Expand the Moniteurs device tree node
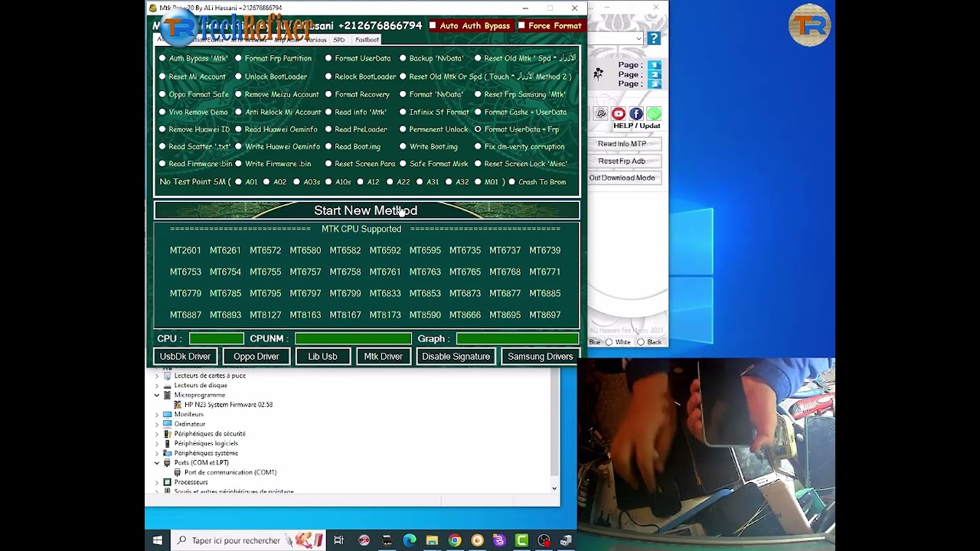Image resolution: width=980 pixels, height=551 pixels. (x=157, y=414)
